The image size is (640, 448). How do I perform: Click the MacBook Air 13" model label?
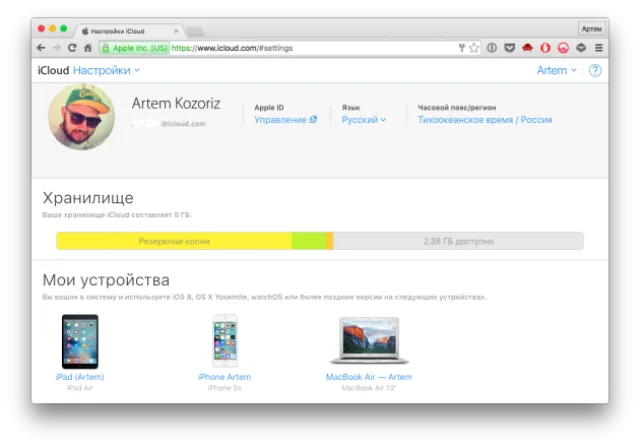[369, 388]
